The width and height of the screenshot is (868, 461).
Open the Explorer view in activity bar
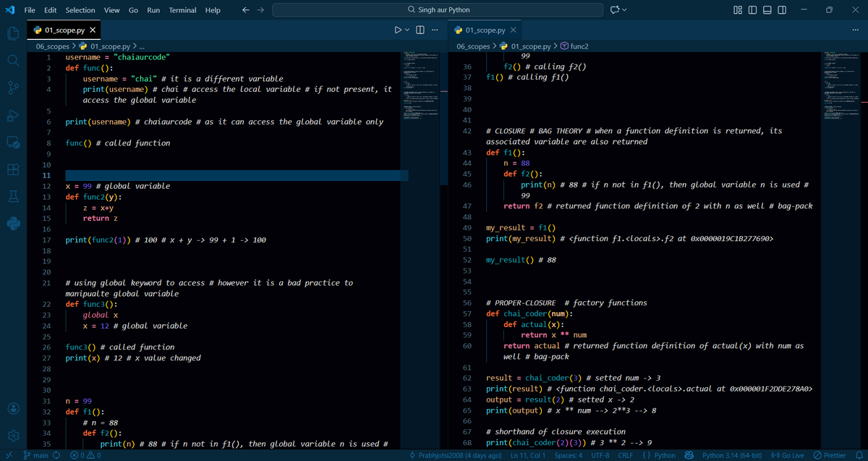pyautogui.click(x=13, y=33)
